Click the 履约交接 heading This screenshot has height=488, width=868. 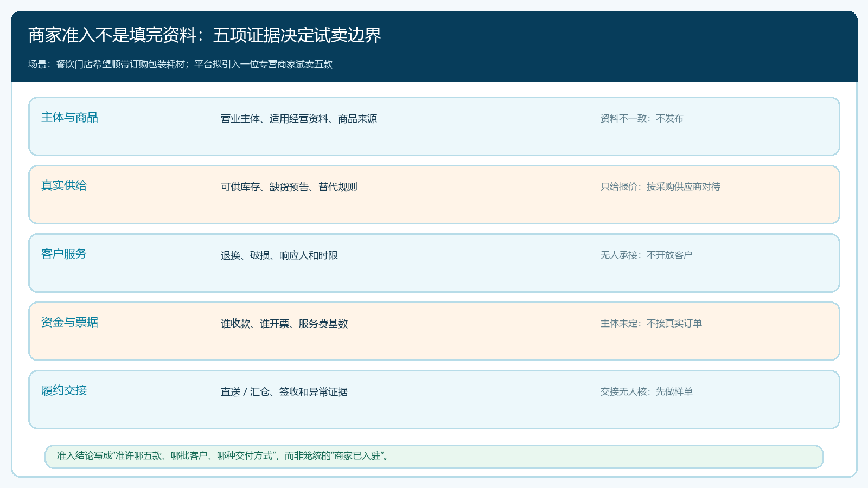(64, 391)
